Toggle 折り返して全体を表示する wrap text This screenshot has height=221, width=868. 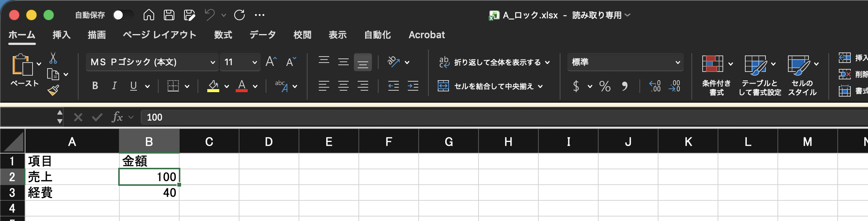click(x=490, y=62)
